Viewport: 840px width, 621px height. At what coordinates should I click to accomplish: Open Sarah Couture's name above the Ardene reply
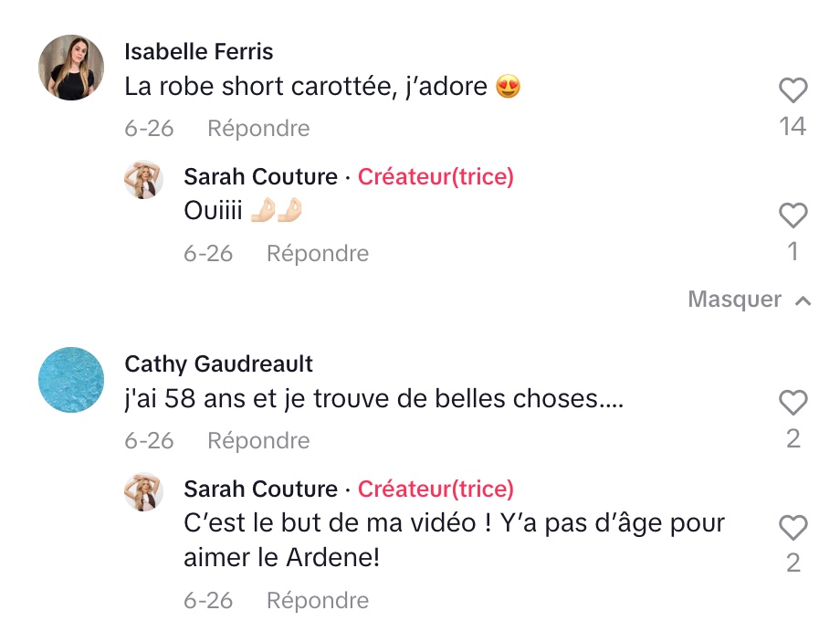pyautogui.click(x=261, y=489)
